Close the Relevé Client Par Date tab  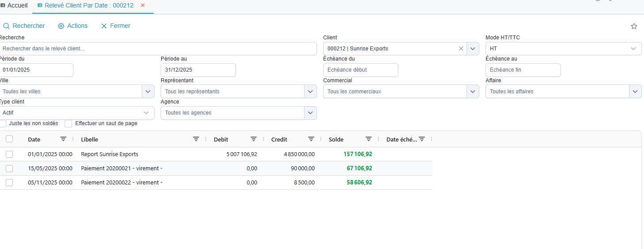point(143,5)
